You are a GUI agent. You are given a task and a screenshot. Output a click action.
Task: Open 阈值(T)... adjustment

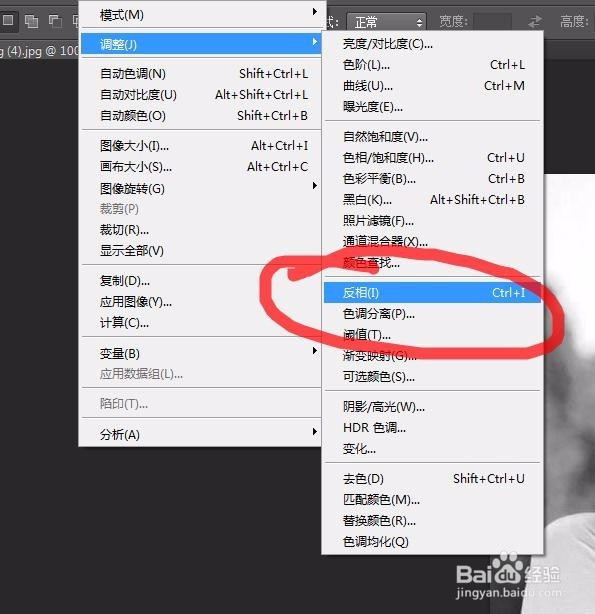coord(432,335)
